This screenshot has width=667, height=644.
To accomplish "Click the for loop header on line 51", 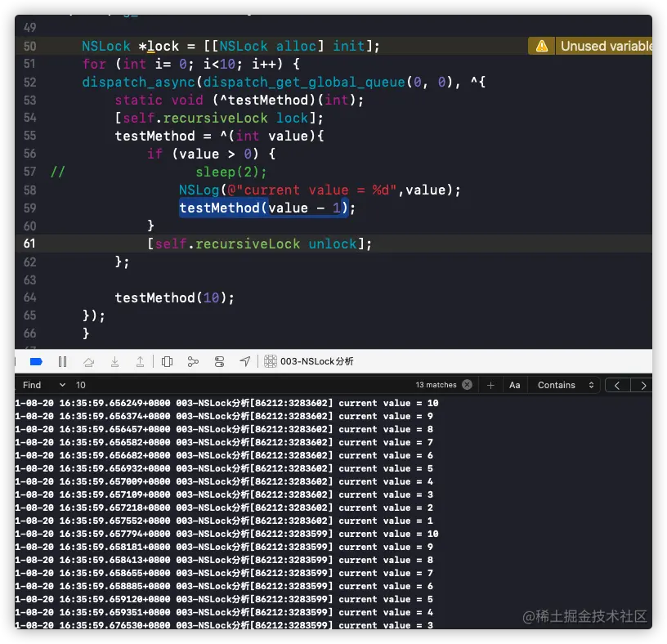I will (x=191, y=65).
